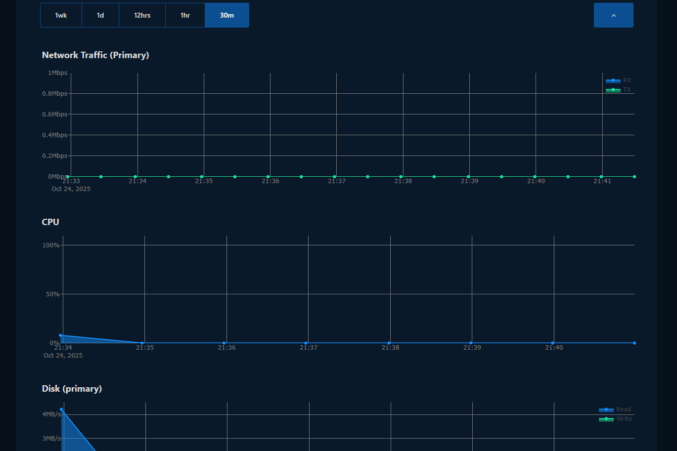Switch to the 1d time range
Screen dimensions: 677x451
tap(100, 15)
